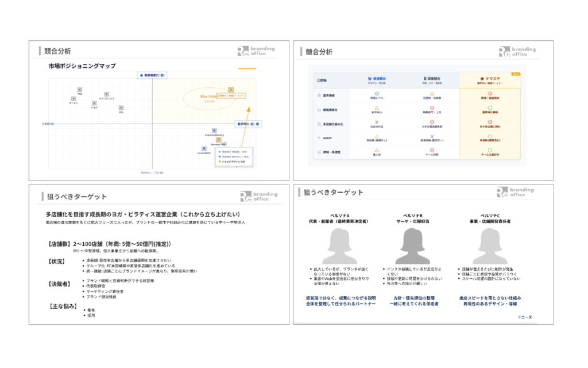Image resolution: width=588 pixels, height=368 pixels.
Task: Click the 事業・店舗開発責任者 label
Action: pos(490,221)
